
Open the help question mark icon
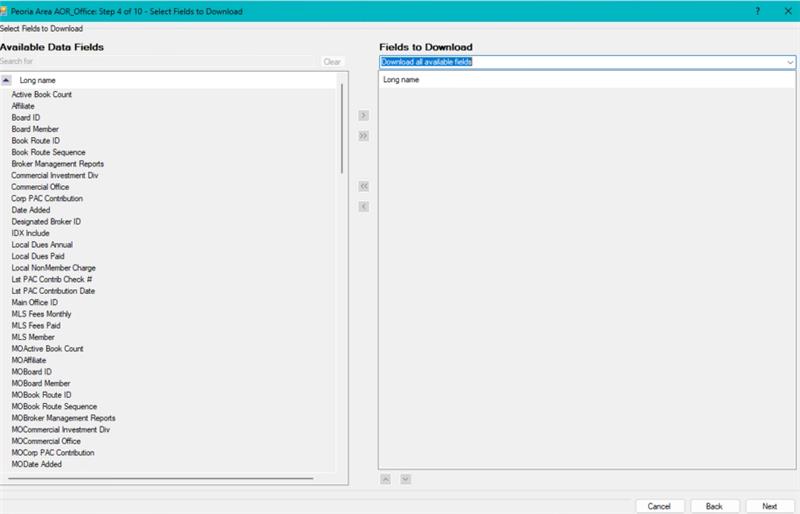click(757, 9)
